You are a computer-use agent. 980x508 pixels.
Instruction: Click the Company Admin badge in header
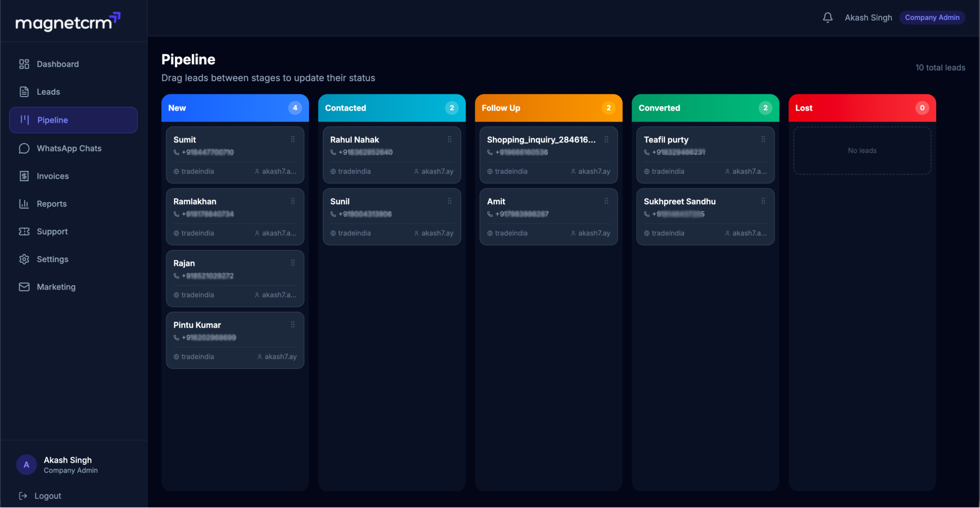click(932, 18)
